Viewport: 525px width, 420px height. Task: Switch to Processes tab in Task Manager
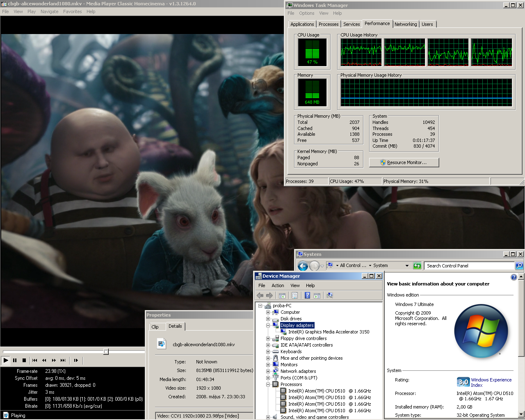pyautogui.click(x=329, y=24)
